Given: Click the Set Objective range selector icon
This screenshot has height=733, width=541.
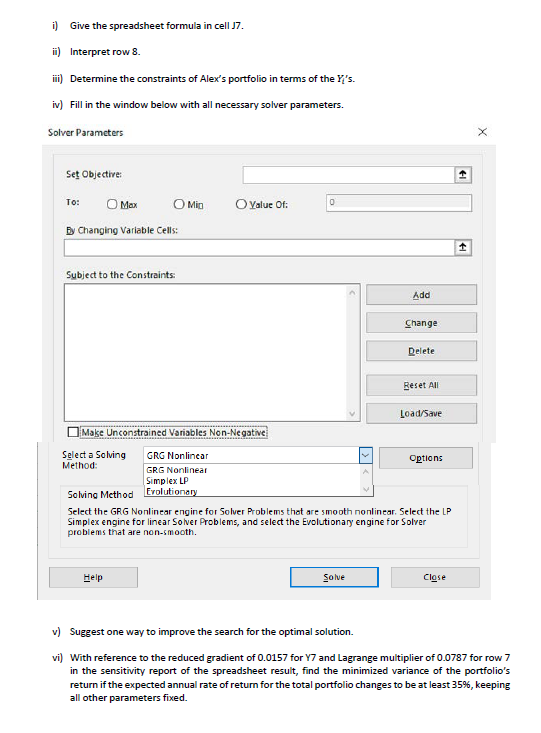Looking at the screenshot, I should [462, 175].
